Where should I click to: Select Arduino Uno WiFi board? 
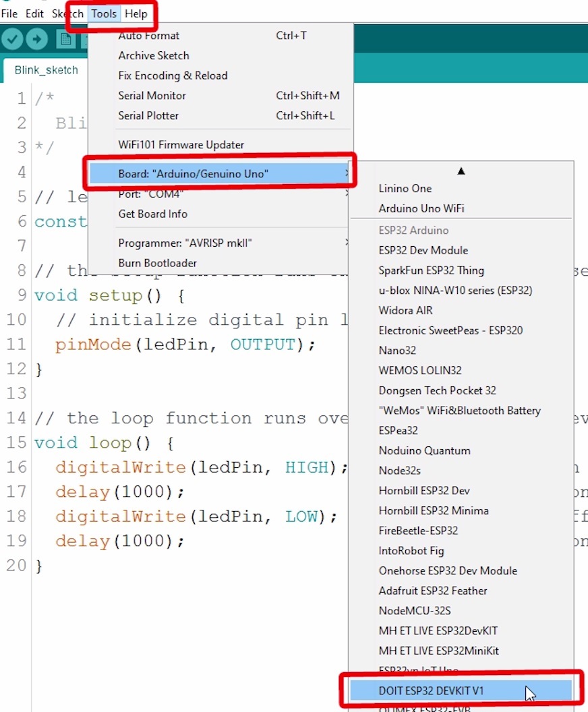point(461,208)
